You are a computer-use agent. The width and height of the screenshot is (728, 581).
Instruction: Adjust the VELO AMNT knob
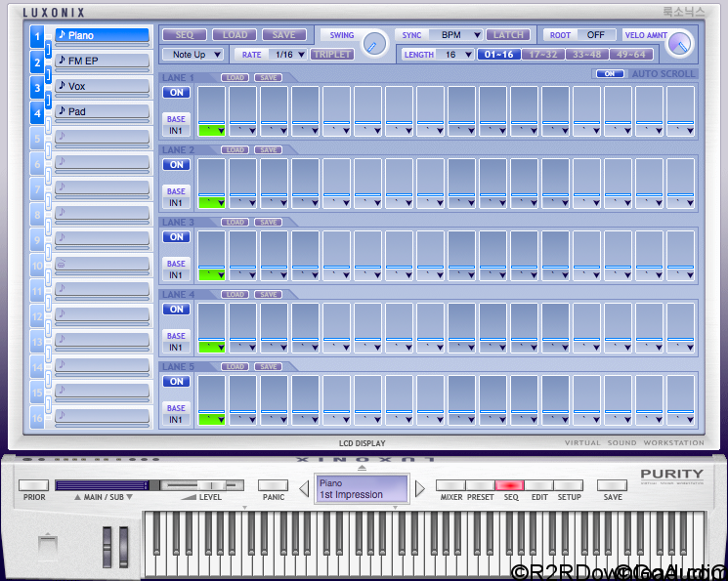pos(679,45)
